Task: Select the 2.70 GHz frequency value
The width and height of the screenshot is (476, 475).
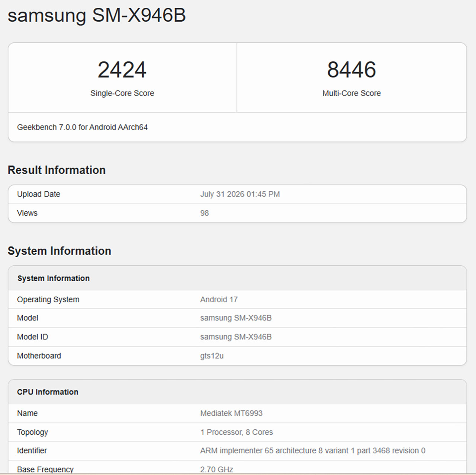Action: pos(216,469)
